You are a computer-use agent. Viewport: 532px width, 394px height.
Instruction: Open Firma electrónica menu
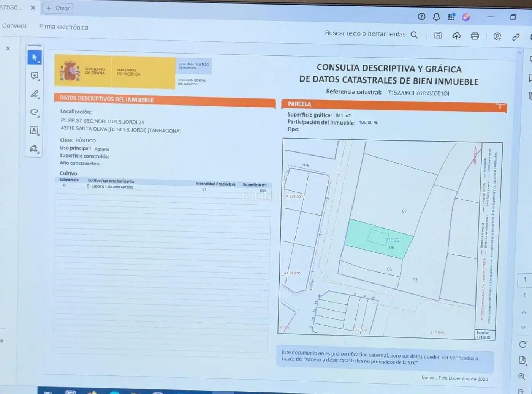[63, 27]
